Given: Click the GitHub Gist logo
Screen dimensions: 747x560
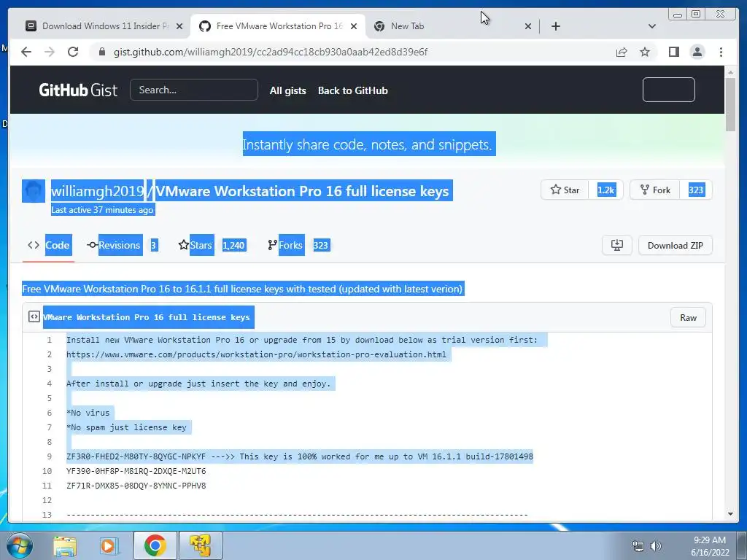Looking at the screenshot, I should pyautogui.click(x=77, y=90).
